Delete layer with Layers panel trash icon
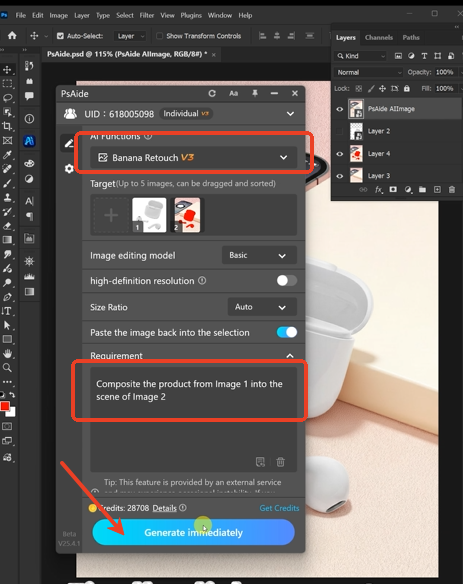Screen dimensions: 463x584 (451, 190)
